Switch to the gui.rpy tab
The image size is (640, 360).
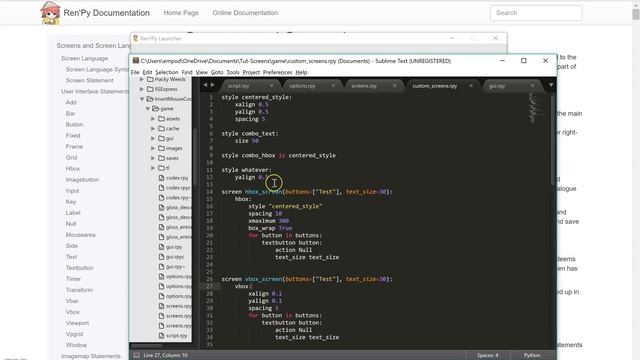pos(497,86)
